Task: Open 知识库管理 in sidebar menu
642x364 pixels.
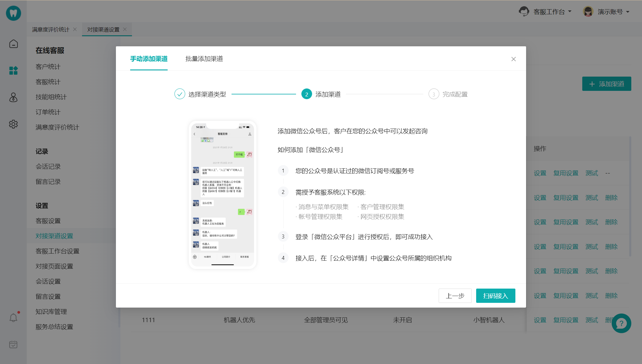Action: point(51,311)
